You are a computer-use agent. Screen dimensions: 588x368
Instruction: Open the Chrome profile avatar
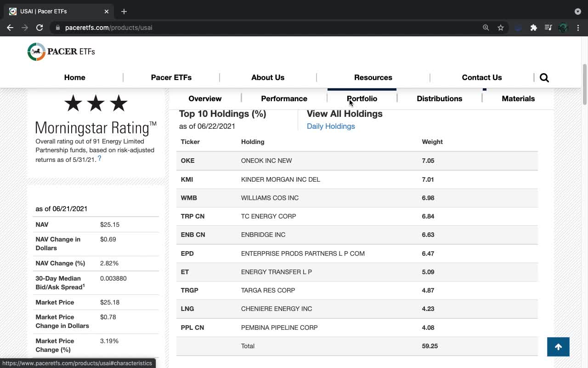pos(563,28)
